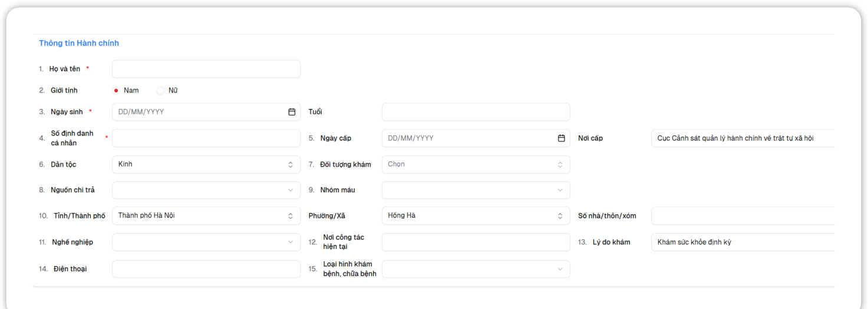This screenshot has height=309, width=868.
Task: Open the Ngày sinh calendar picker icon
Action: point(291,112)
